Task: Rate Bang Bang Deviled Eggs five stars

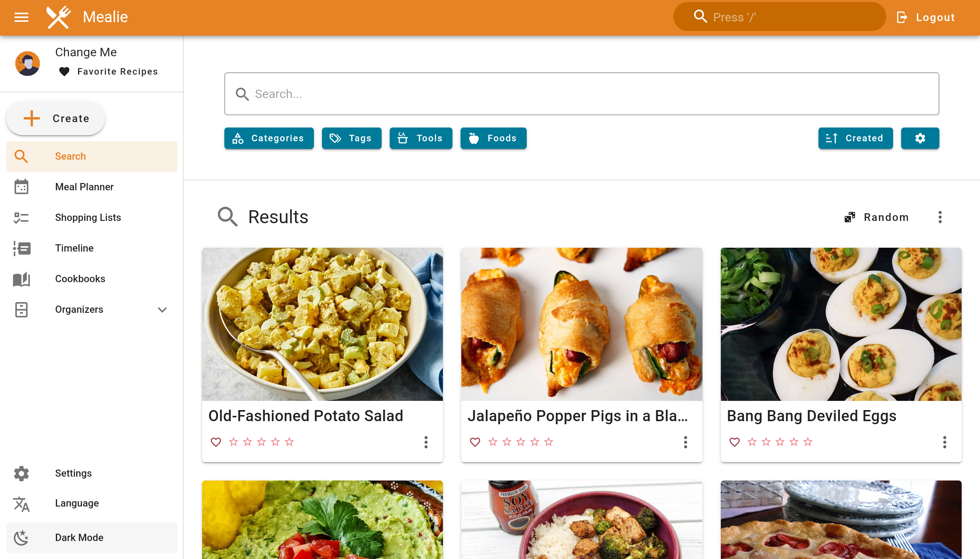Action: 808,442
